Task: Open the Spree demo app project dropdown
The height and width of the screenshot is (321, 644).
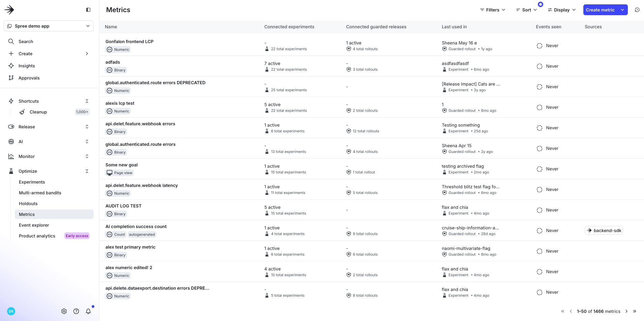Action: point(49,26)
